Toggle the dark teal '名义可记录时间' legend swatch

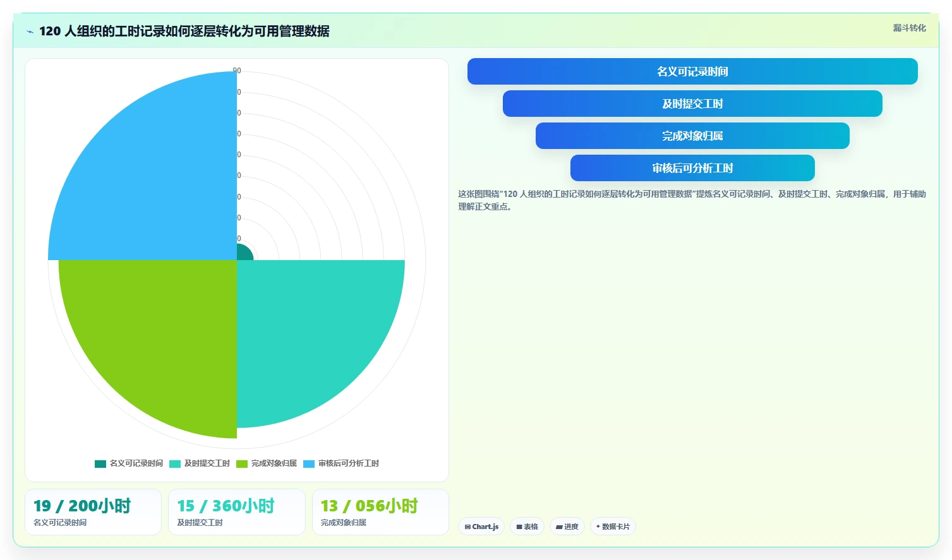[x=100, y=464]
